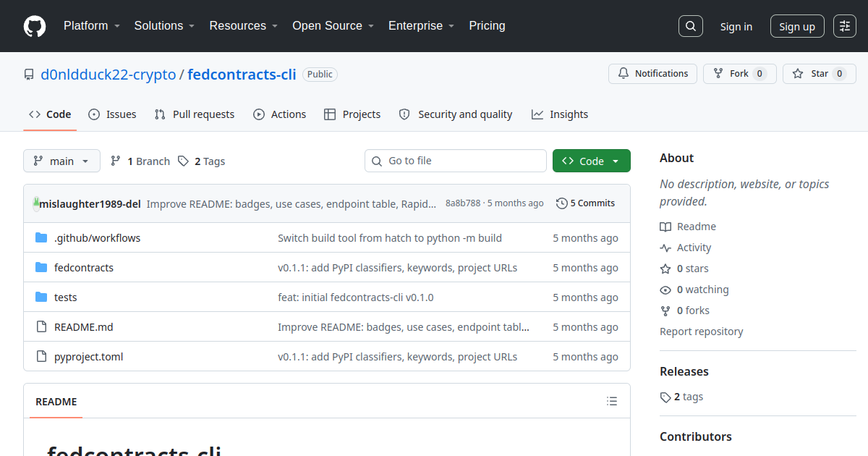Click the fedcontracts folder icon
Viewport: 868px width, 456px height.
[x=41, y=268]
